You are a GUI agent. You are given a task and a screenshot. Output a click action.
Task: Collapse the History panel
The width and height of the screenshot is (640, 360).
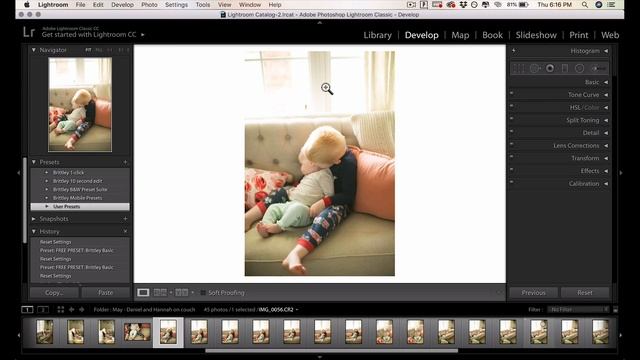34,231
